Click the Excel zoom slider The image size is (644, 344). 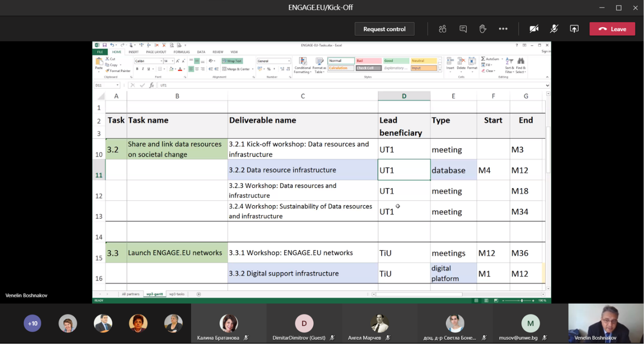(518, 301)
